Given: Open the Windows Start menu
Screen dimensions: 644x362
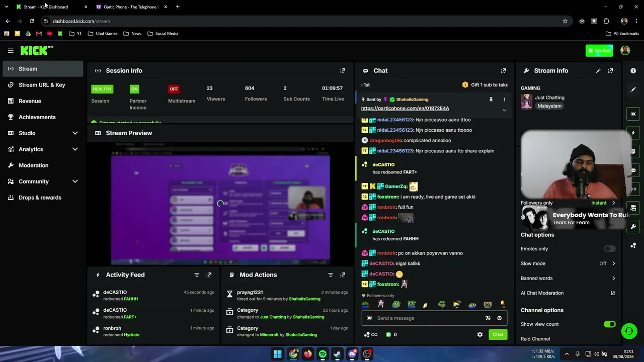Looking at the screenshot, I should tap(278, 354).
